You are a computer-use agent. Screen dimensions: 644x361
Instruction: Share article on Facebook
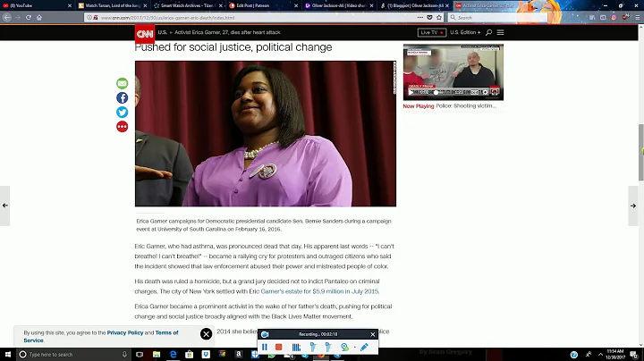[x=122, y=97]
